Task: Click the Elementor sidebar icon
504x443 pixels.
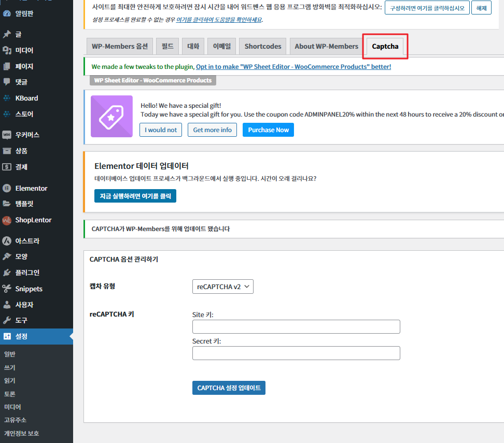Action: [7, 188]
